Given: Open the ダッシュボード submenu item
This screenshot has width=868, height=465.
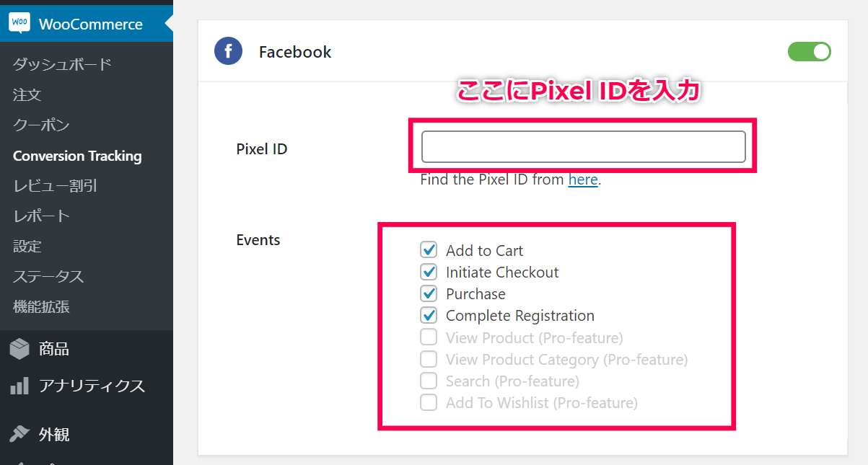Looking at the screenshot, I should tap(62, 64).
